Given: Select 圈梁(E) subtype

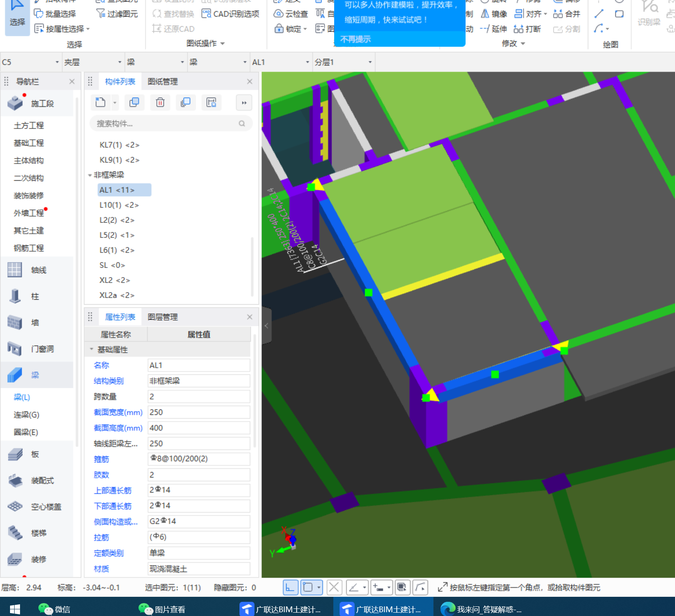Looking at the screenshot, I should tap(25, 432).
